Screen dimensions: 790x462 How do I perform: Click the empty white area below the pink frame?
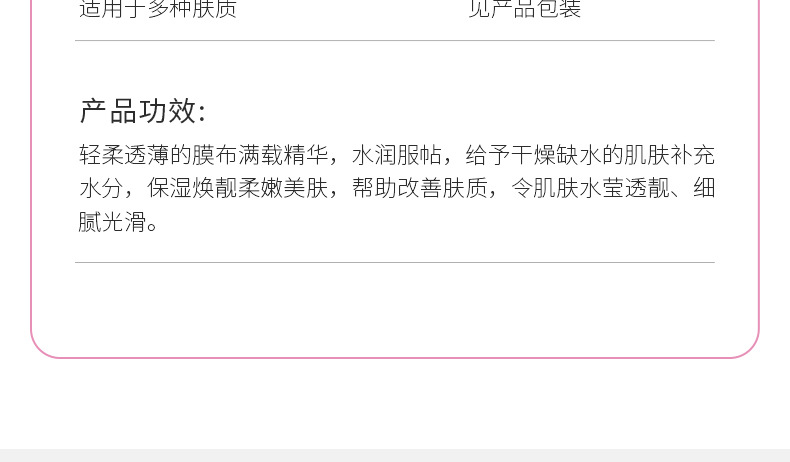(395, 403)
